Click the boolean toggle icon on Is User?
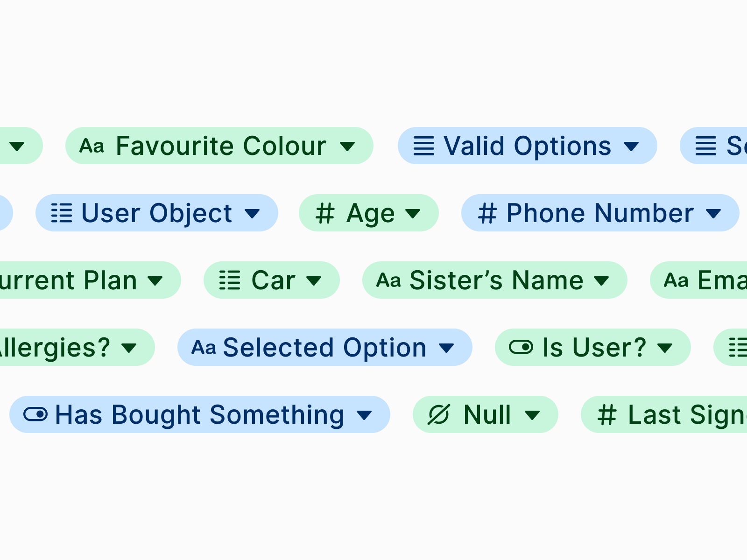The height and width of the screenshot is (560, 747). (x=521, y=347)
